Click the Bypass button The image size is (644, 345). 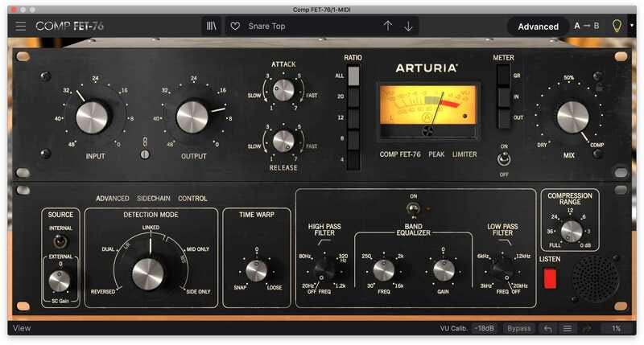point(519,328)
